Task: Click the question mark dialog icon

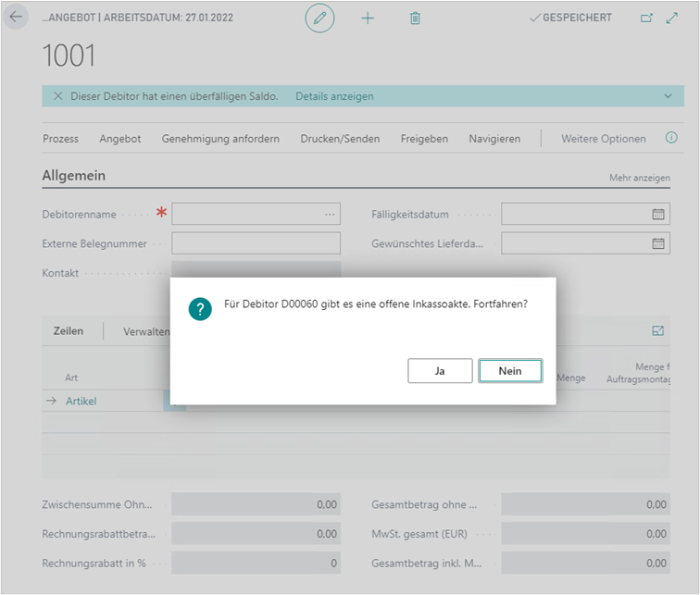Action: point(200,309)
